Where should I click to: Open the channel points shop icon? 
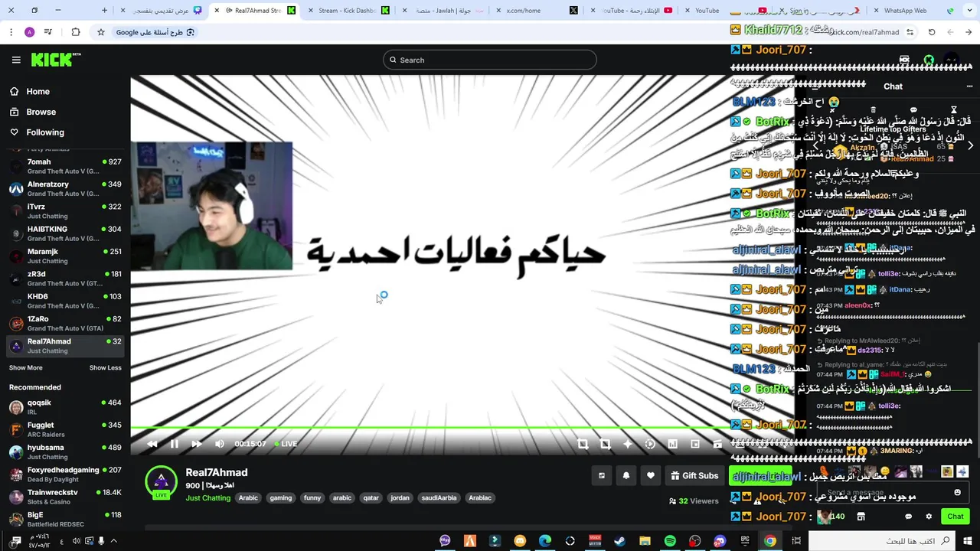(x=861, y=517)
